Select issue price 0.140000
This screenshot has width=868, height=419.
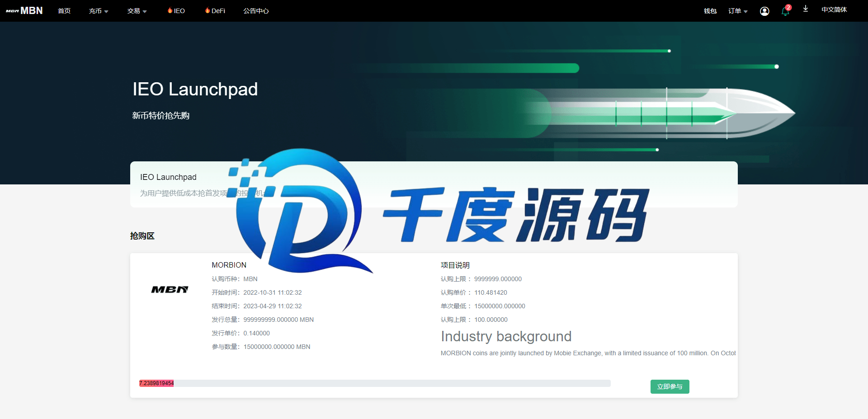click(x=256, y=333)
